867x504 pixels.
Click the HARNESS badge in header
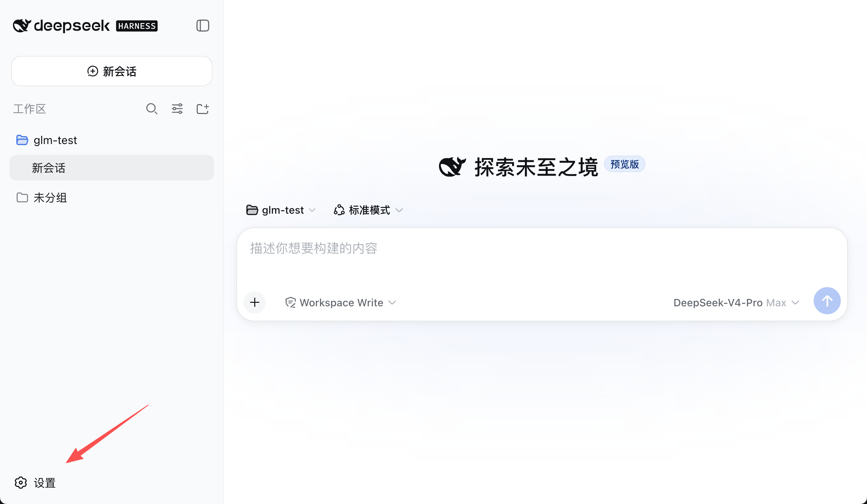point(137,26)
